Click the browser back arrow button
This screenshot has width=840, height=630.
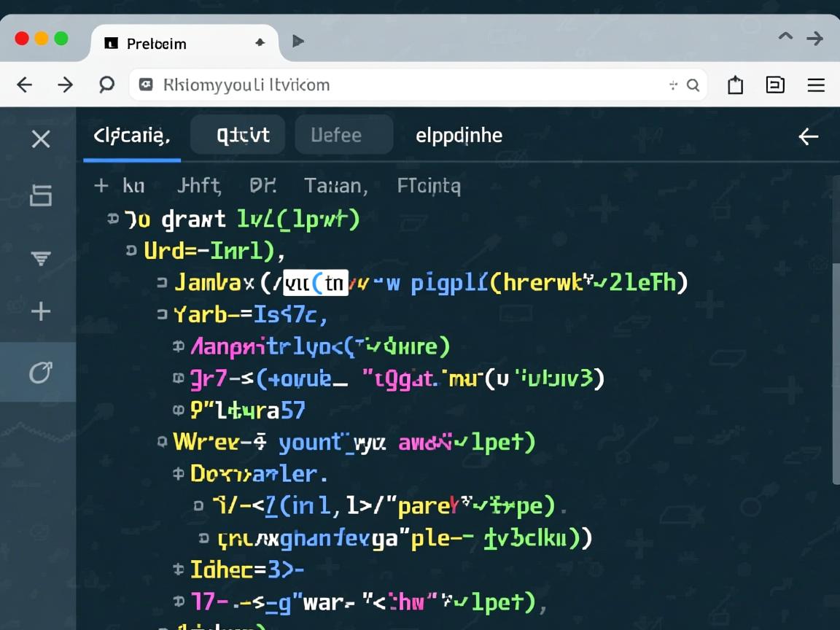25,85
